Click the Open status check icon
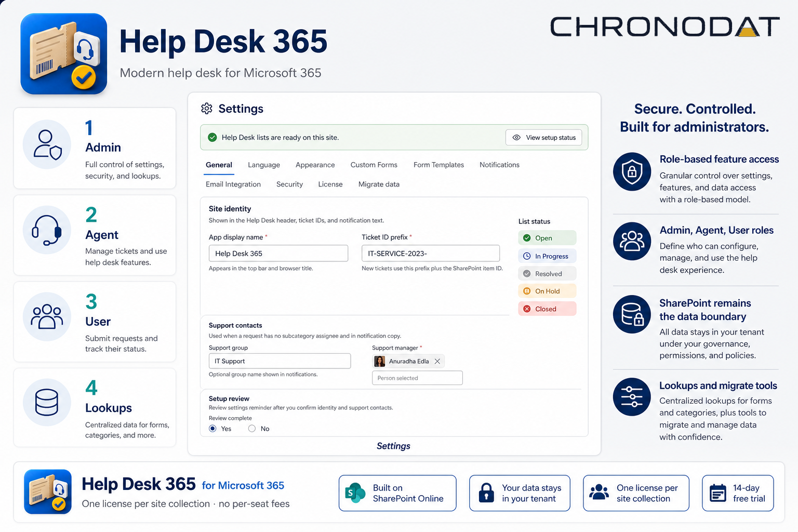This screenshot has width=798, height=532. 527,238
